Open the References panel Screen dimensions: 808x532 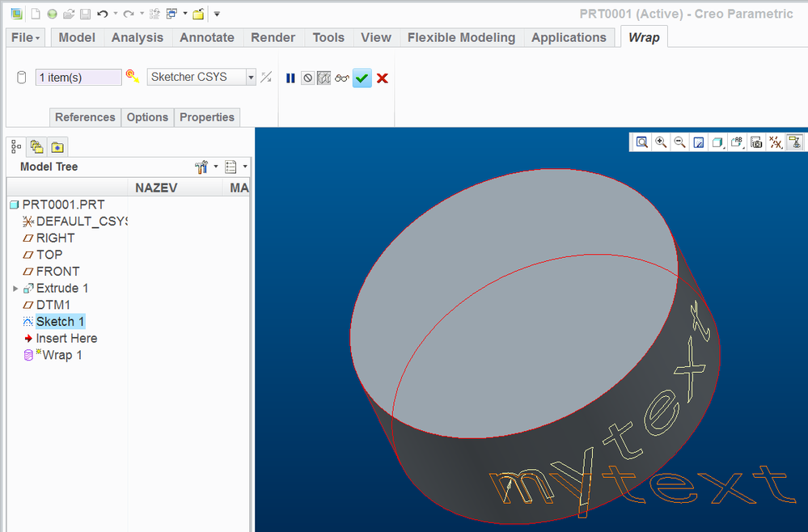pos(85,117)
